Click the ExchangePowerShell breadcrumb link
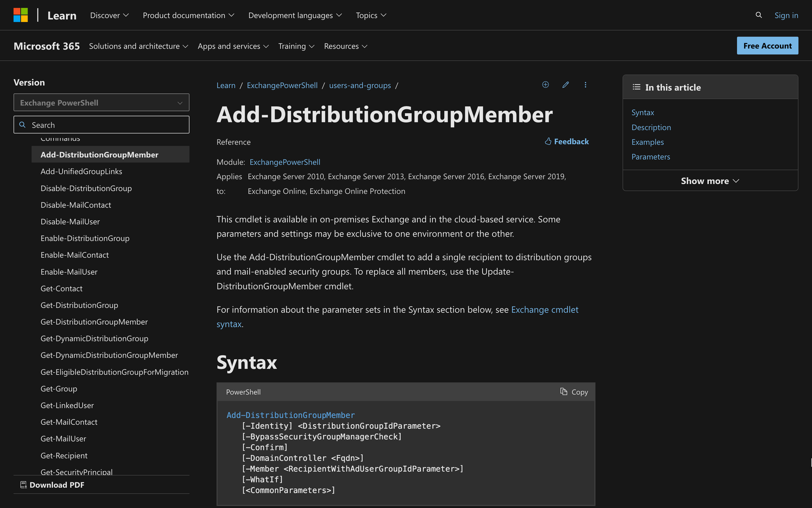Image resolution: width=812 pixels, height=508 pixels. click(282, 85)
